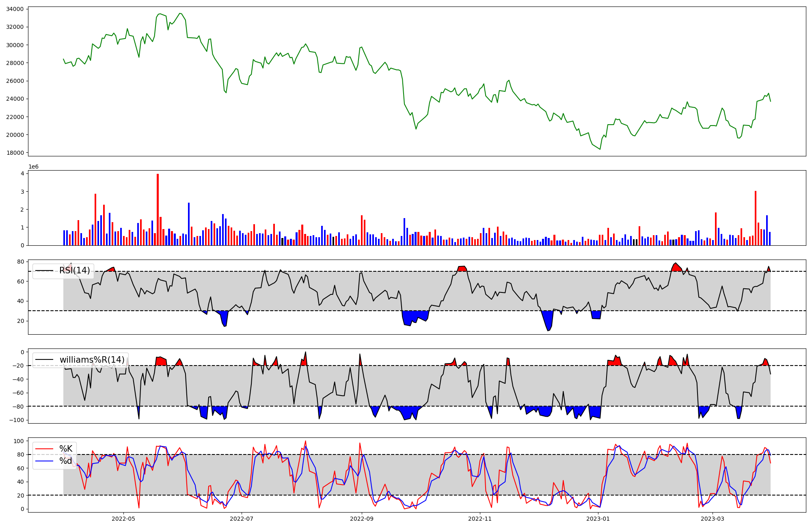Screen dimensions: 812x528
Task: Click the 18000 price axis label
Action: [15, 153]
